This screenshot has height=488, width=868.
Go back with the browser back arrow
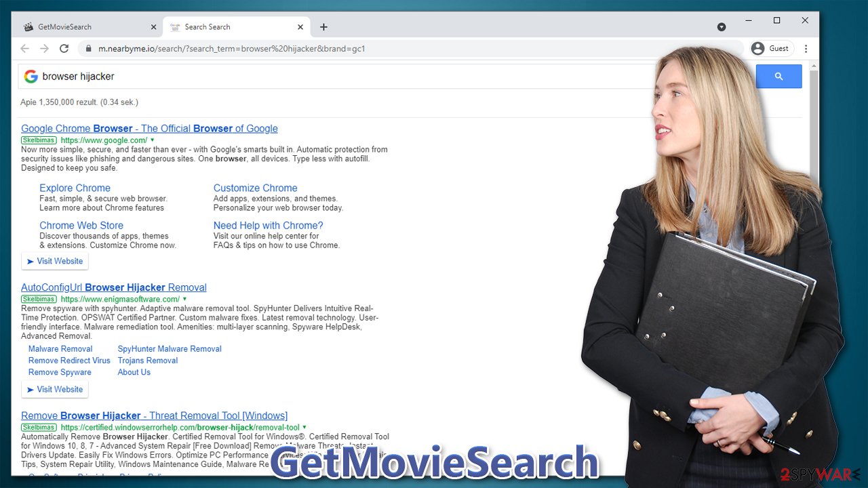point(24,49)
